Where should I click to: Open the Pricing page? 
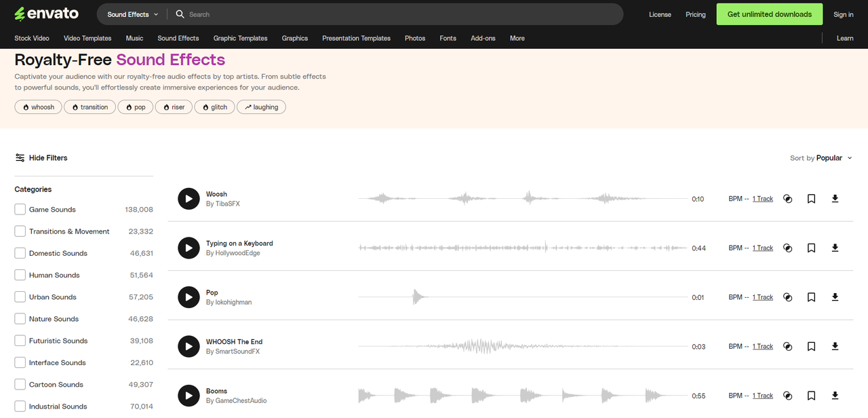695,14
